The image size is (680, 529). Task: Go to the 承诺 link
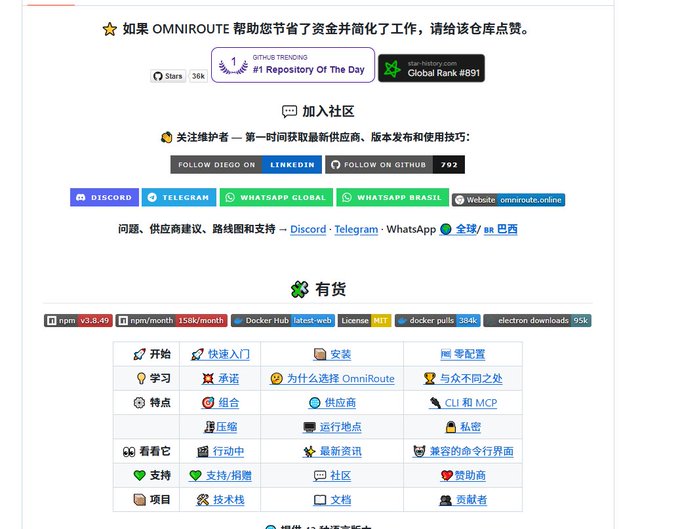pyautogui.click(x=220, y=379)
